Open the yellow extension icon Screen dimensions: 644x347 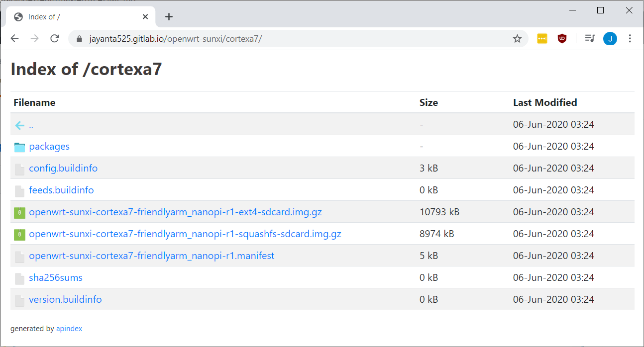click(x=542, y=39)
